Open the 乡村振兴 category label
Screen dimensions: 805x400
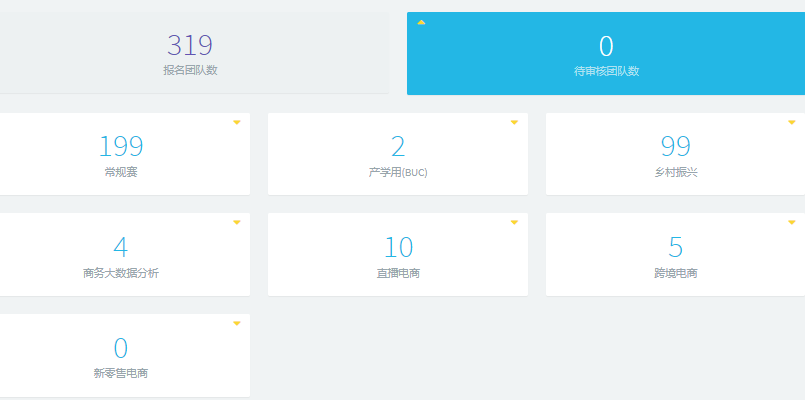click(676, 172)
